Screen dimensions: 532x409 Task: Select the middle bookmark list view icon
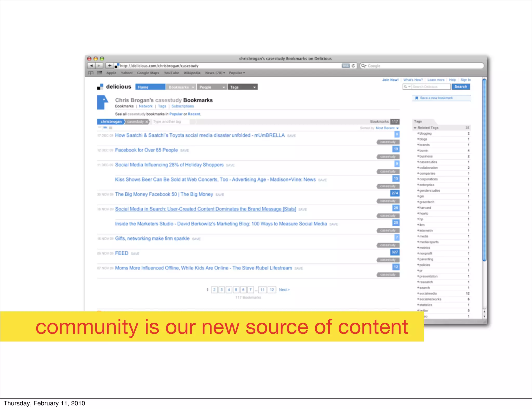pyautogui.click(x=105, y=127)
